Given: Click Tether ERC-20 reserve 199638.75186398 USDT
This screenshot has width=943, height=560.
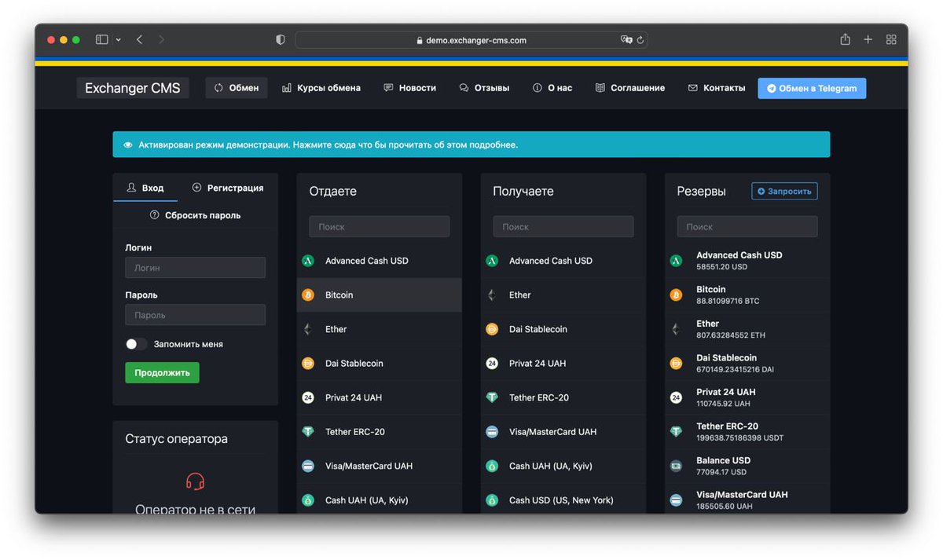Looking at the screenshot, I should pyautogui.click(x=747, y=431).
